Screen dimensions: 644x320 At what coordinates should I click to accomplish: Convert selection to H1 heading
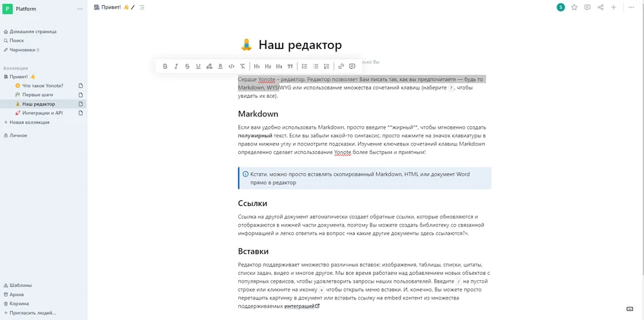click(x=257, y=66)
